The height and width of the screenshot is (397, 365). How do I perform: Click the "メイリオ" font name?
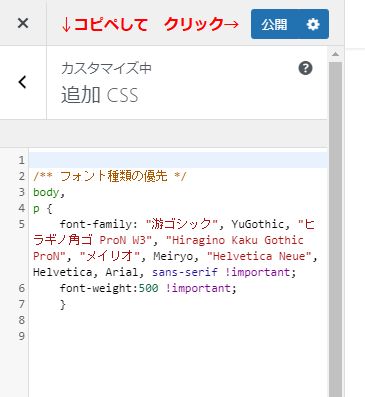pos(111,256)
